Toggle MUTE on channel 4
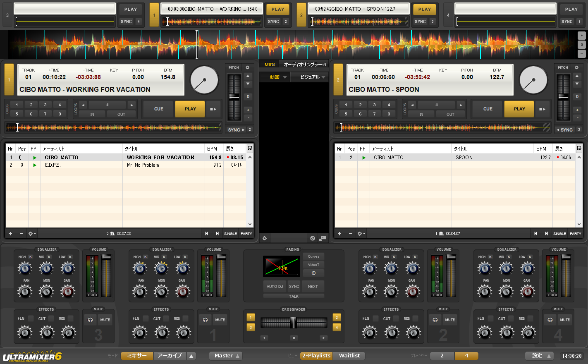 565,320
